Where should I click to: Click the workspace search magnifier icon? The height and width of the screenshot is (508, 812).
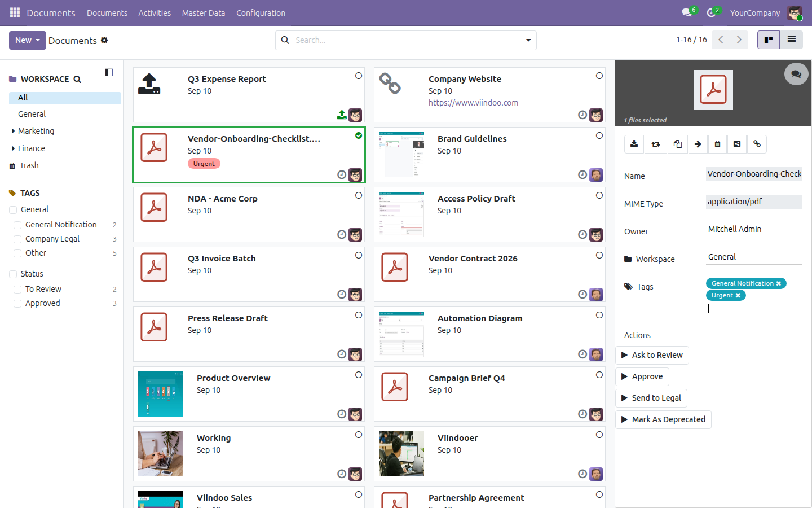(x=77, y=80)
